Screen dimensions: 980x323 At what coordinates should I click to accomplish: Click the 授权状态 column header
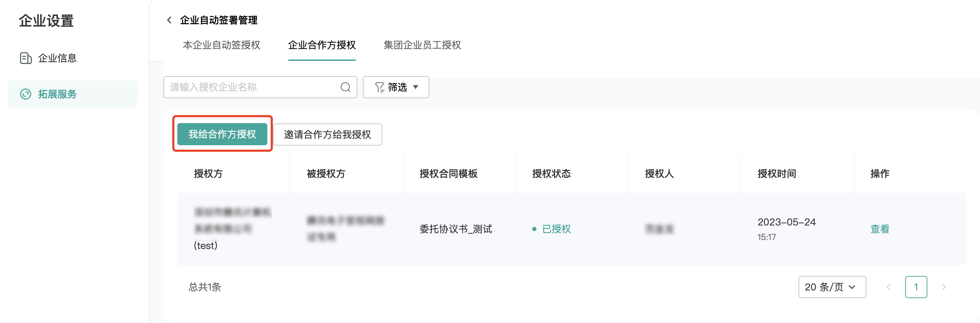[551, 174]
